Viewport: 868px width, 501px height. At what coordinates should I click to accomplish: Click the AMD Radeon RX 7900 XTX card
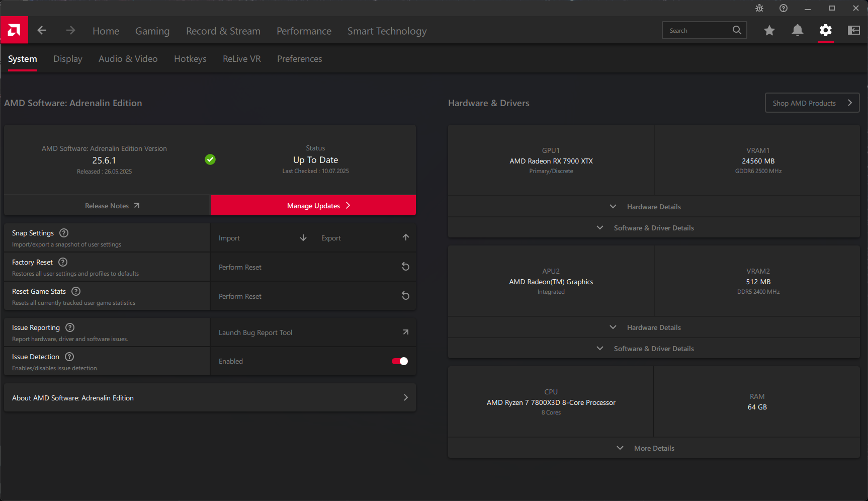tap(551, 160)
